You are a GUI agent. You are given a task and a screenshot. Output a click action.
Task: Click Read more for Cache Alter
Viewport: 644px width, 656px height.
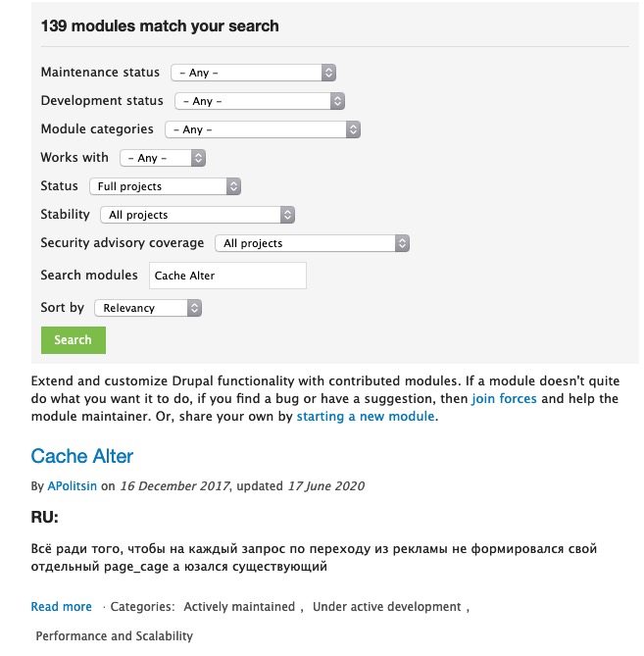61,607
